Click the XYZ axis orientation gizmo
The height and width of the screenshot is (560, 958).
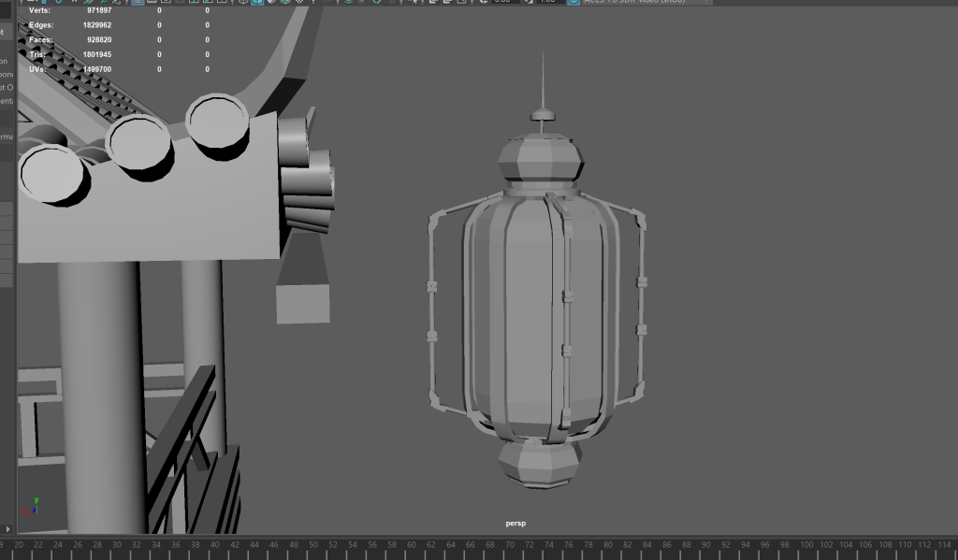pos(31,507)
